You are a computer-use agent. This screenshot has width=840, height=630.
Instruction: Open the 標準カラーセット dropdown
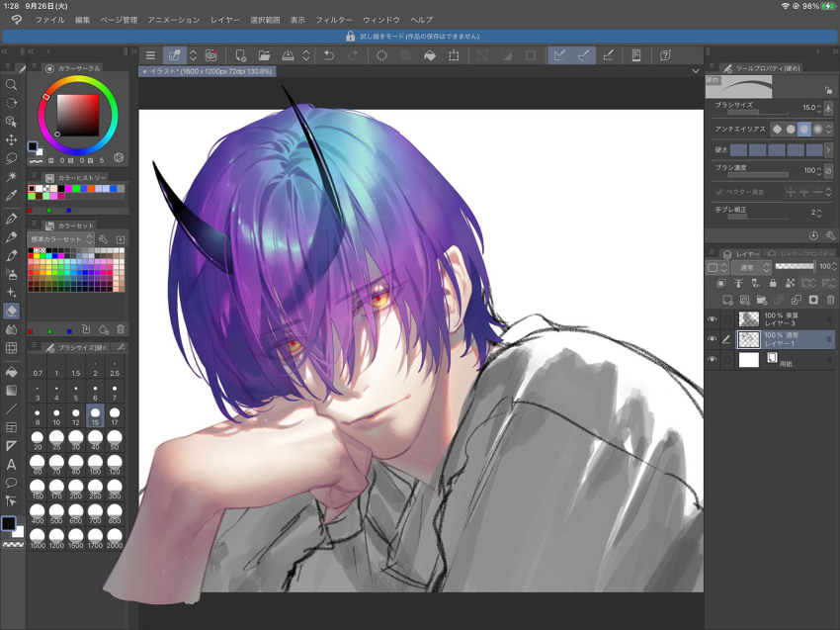[61, 239]
